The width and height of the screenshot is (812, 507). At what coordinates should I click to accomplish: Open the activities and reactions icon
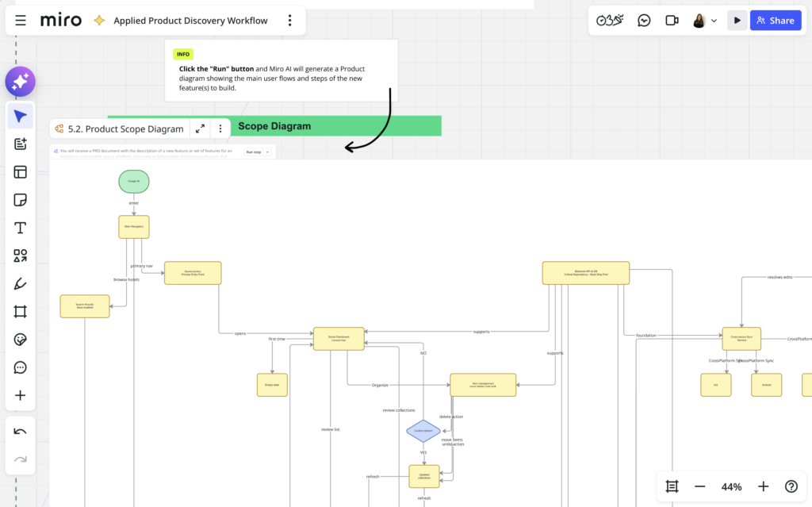[610, 20]
